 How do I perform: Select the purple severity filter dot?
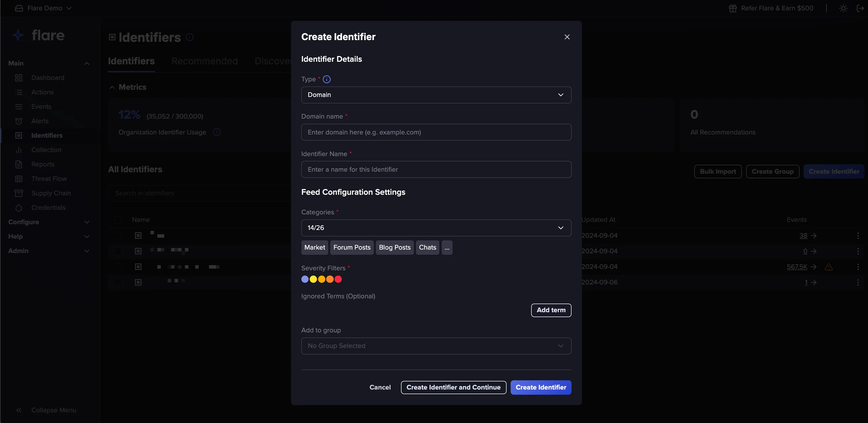pos(305,279)
